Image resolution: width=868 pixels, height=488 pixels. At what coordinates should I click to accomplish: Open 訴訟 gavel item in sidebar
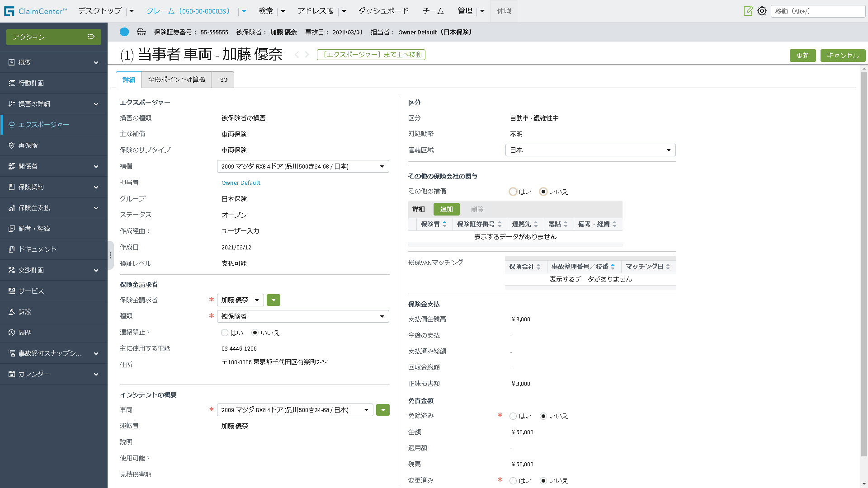pyautogui.click(x=24, y=312)
